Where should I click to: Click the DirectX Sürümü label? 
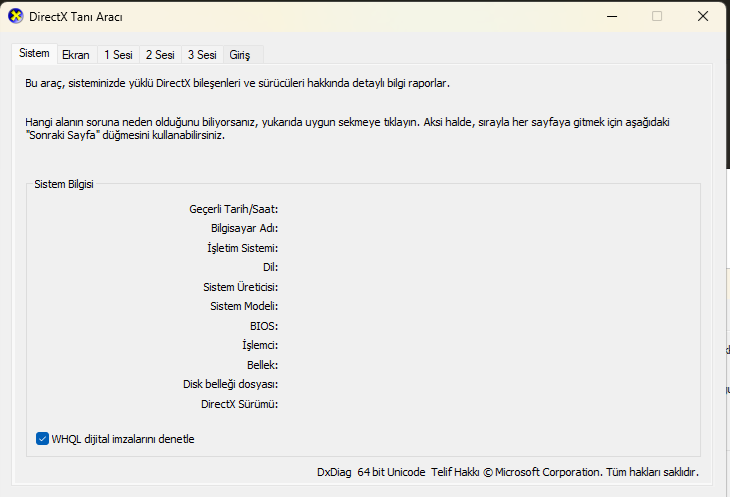click(x=239, y=404)
